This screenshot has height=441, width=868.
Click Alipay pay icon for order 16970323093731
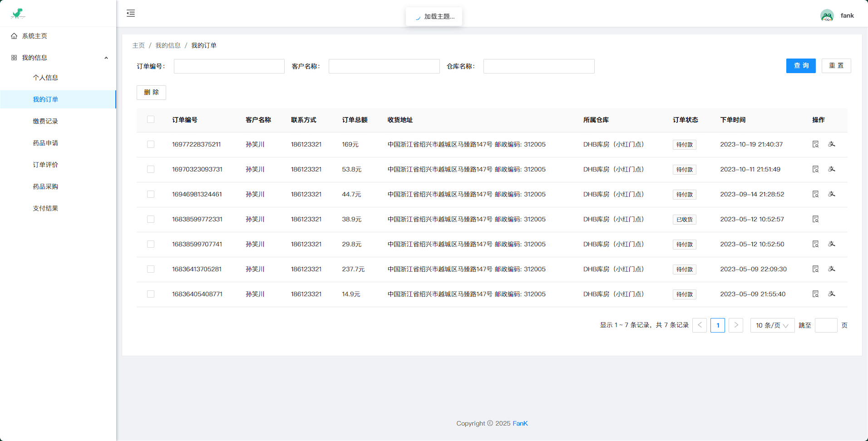tap(831, 169)
